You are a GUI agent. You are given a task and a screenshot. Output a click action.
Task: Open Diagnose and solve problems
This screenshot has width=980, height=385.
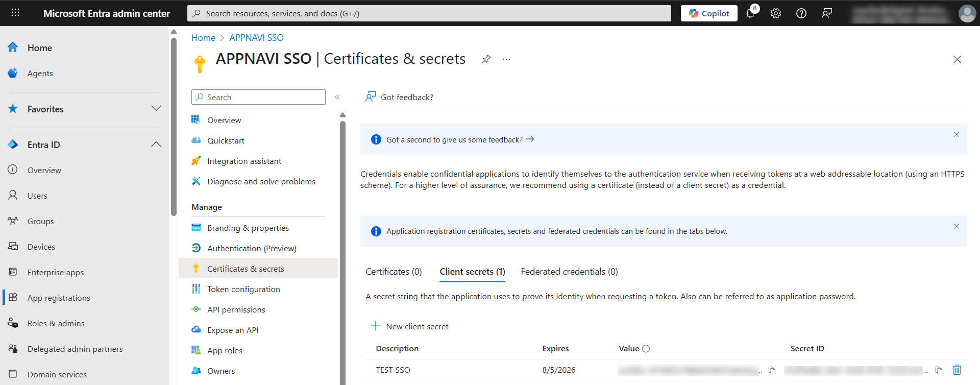pos(261,181)
